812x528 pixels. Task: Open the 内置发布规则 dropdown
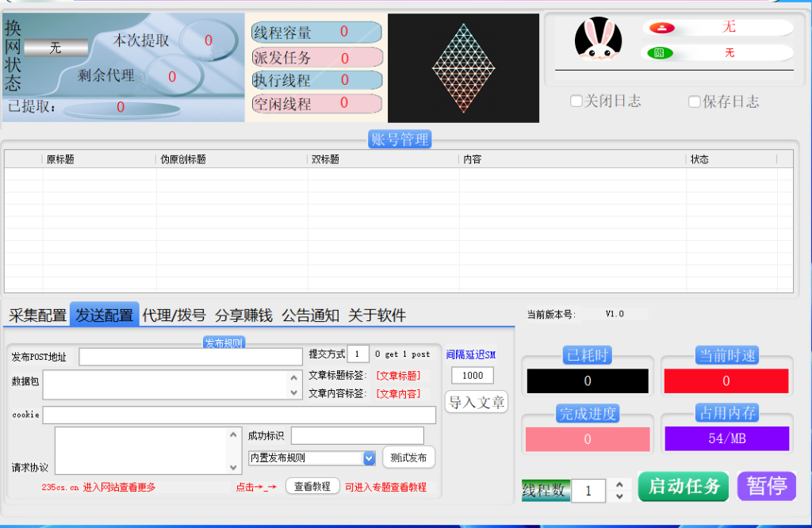tap(369, 458)
